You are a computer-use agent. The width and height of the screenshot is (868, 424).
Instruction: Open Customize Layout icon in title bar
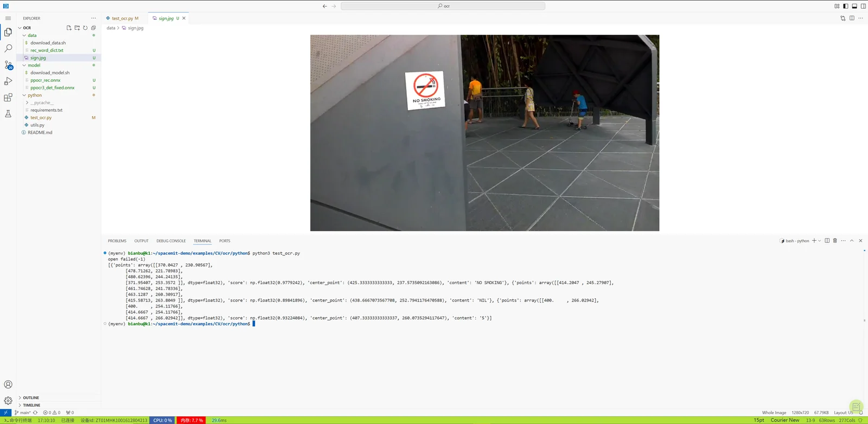[837, 6]
